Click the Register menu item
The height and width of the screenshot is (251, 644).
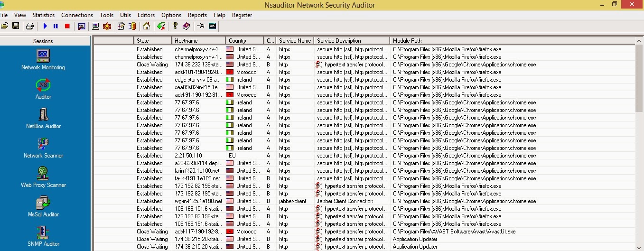click(242, 15)
